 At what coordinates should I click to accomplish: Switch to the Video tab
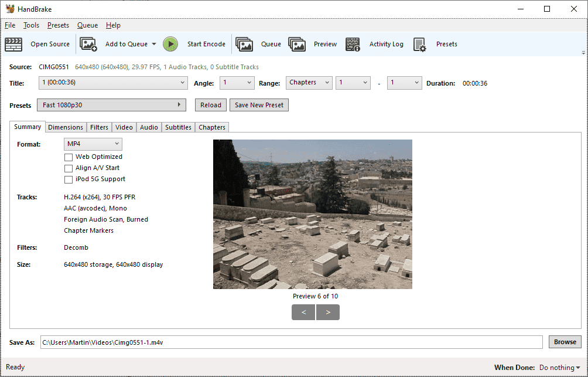[124, 127]
